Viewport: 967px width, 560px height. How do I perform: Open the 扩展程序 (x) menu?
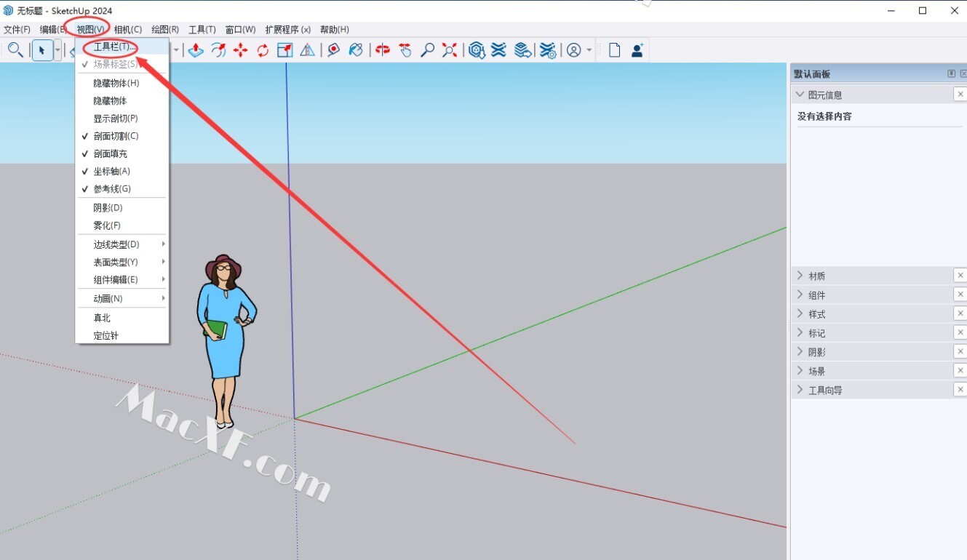pos(288,30)
